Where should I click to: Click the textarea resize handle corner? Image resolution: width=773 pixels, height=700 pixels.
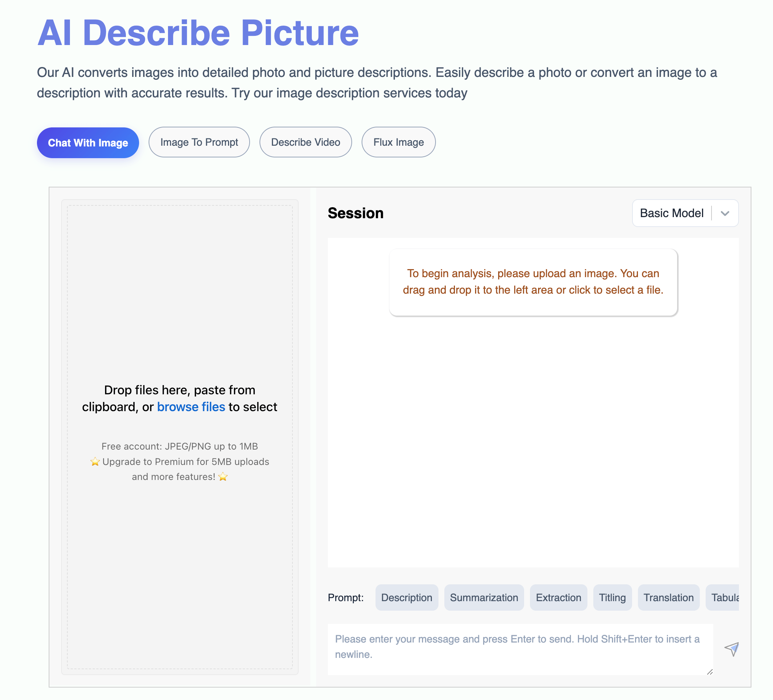pos(709,671)
